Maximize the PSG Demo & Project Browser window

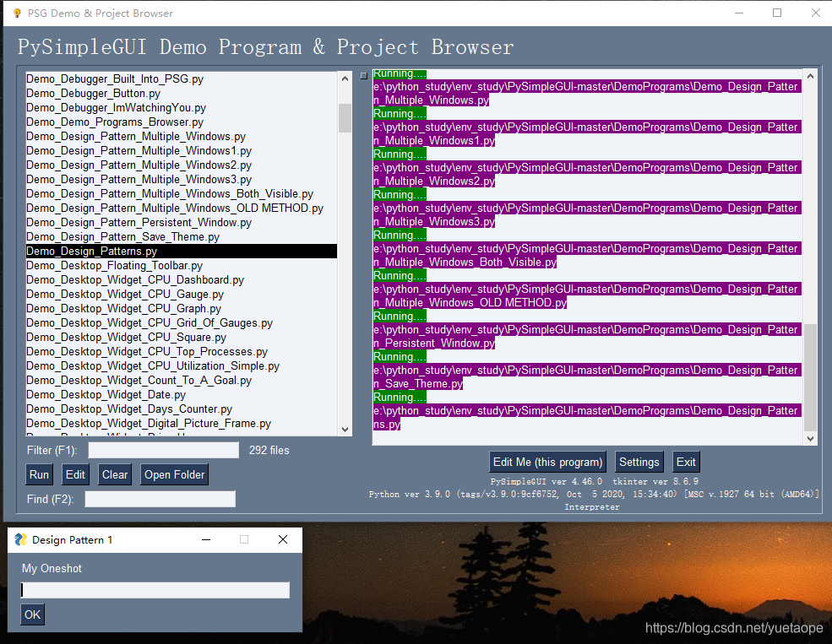[777, 13]
